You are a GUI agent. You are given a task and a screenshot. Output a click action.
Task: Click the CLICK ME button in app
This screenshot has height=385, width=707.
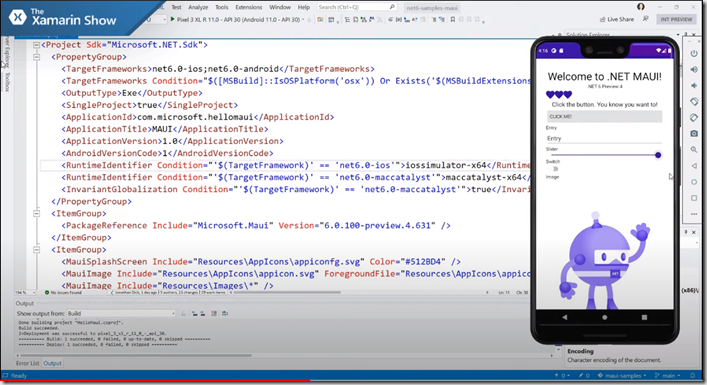[x=604, y=117]
